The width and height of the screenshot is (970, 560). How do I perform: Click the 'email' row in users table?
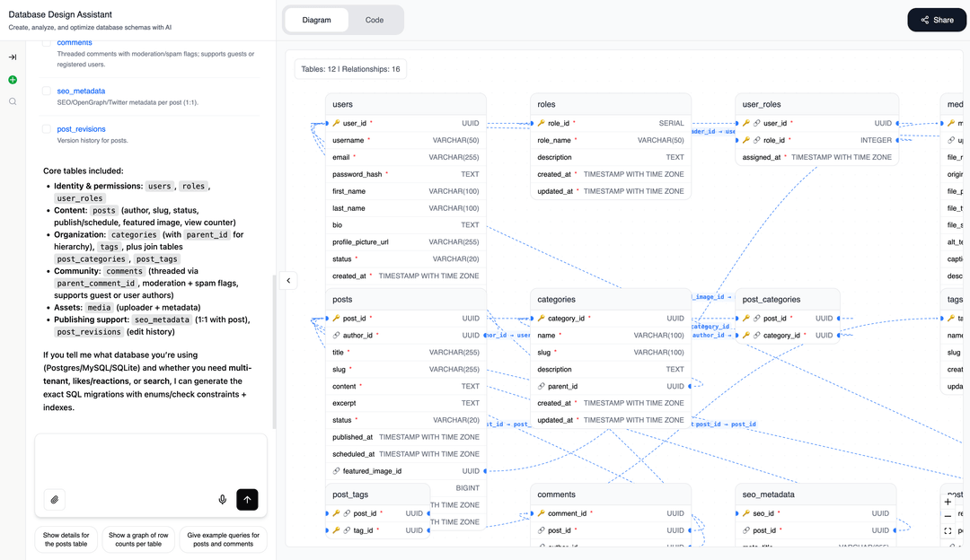(x=406, y=157)
